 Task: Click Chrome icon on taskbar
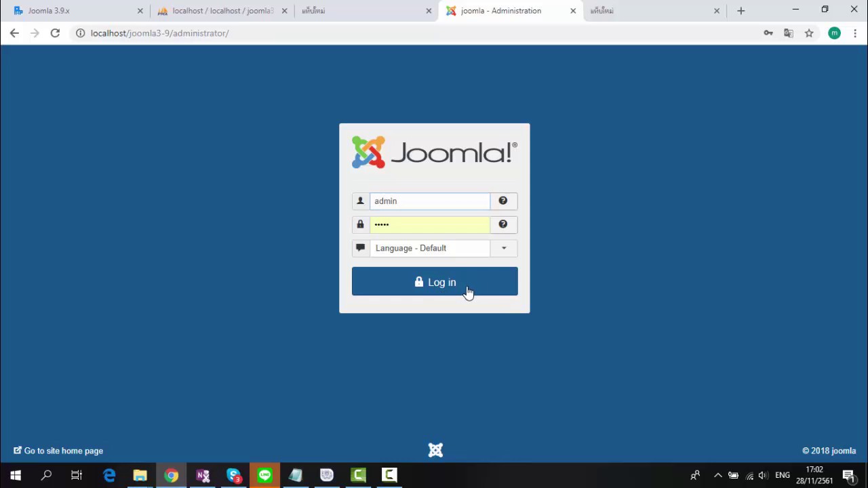171,475
